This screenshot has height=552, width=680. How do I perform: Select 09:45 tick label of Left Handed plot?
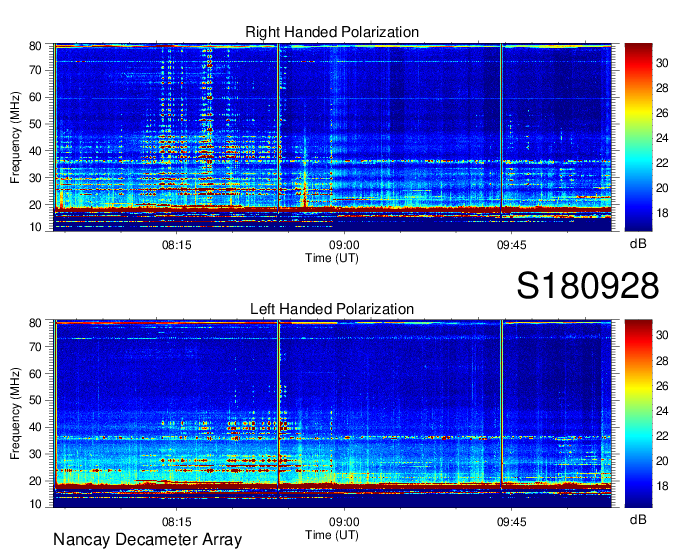coord(512,521)
